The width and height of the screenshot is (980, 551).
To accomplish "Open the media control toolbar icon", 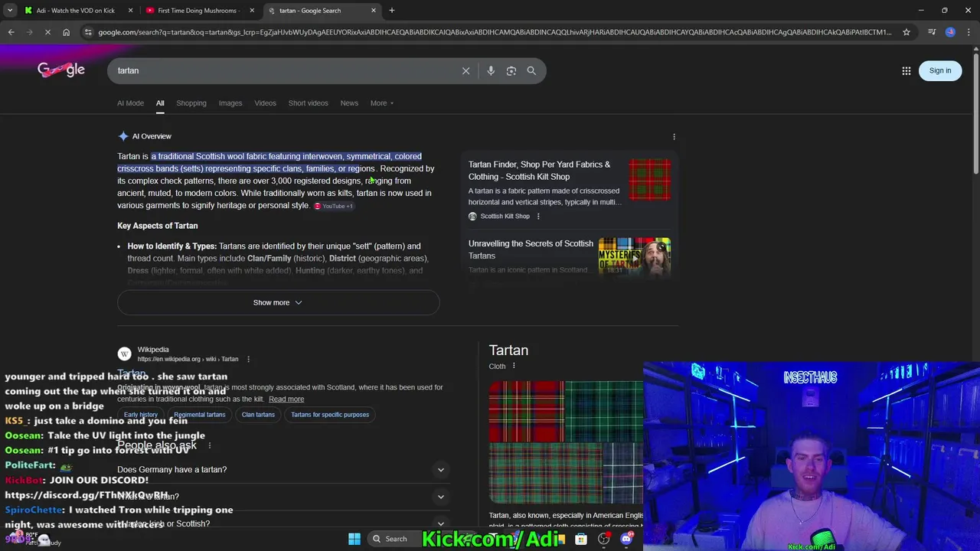I will (x=932, y=32).
